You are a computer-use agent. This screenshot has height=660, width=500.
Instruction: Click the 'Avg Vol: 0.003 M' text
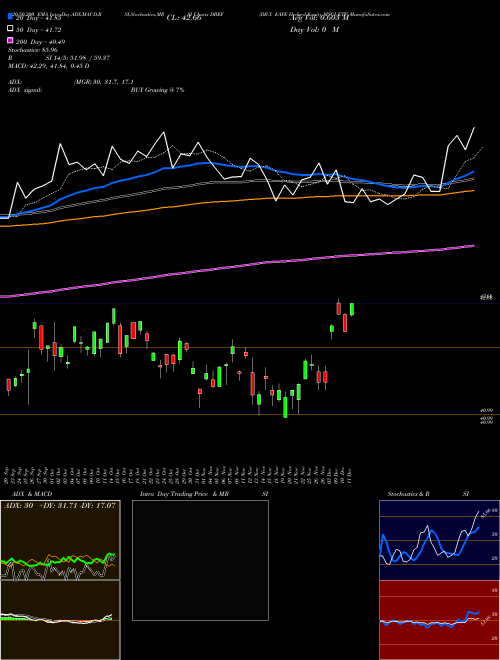(x=319, y=18)
